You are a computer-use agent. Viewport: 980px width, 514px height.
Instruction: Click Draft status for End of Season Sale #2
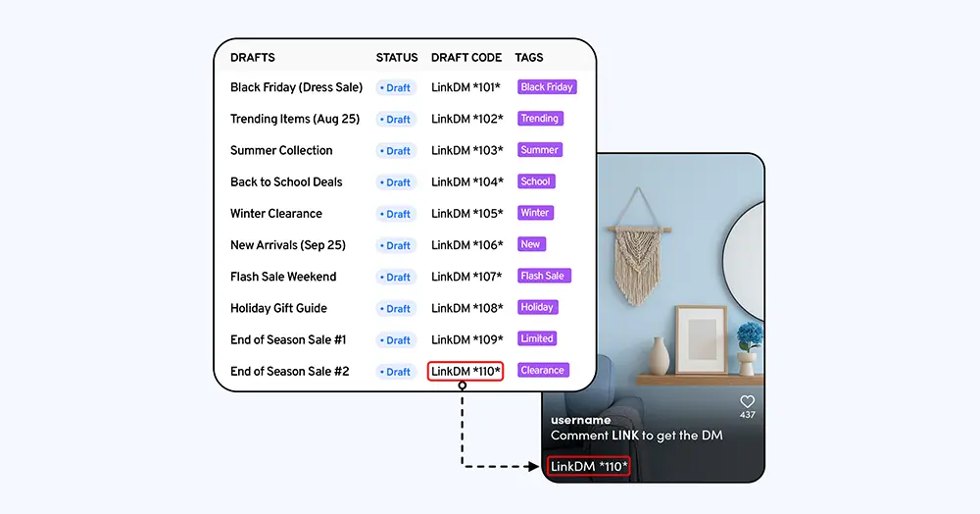click(396, 372)
